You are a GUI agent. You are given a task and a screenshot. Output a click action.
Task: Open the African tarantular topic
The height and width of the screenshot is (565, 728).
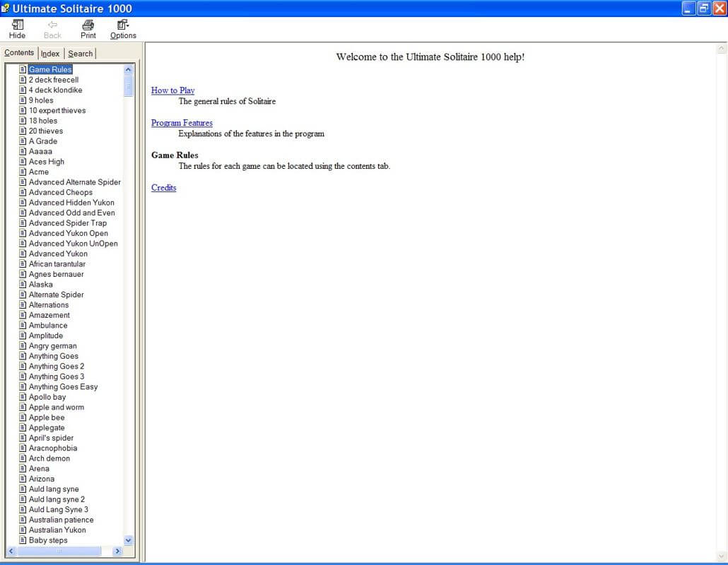[x=57, y=263]
